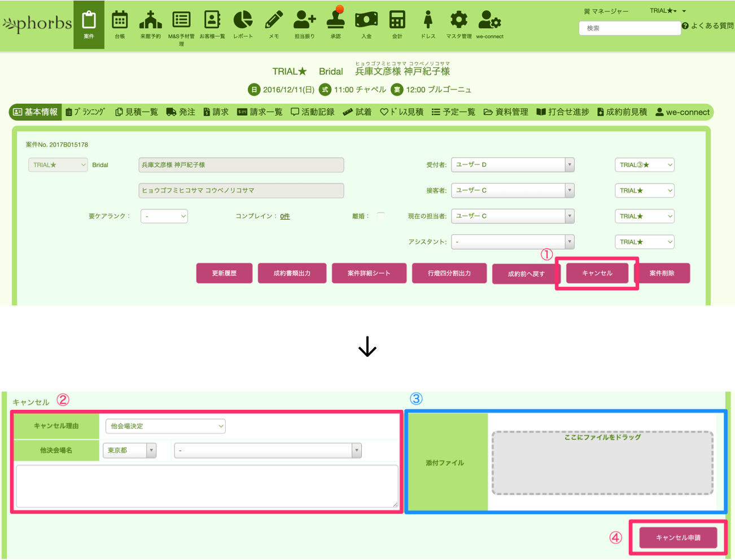Click the 成約前へ戻す button
Screen dimensions: 735x560
(x=526, y=274)
